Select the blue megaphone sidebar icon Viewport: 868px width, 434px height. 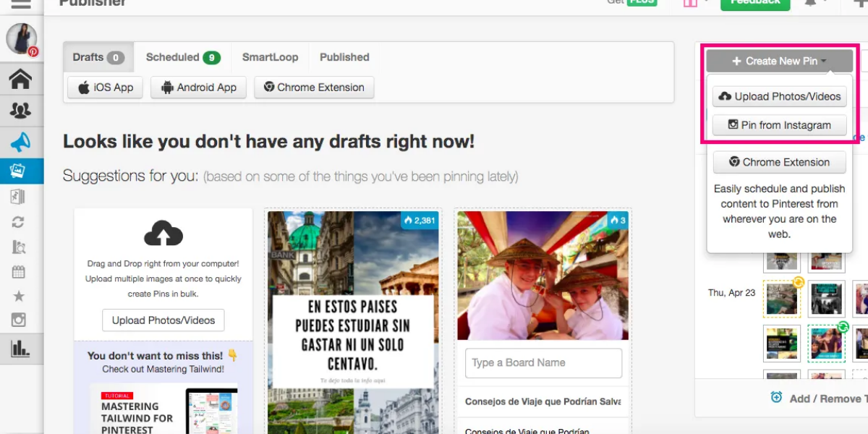pos(20,142)
